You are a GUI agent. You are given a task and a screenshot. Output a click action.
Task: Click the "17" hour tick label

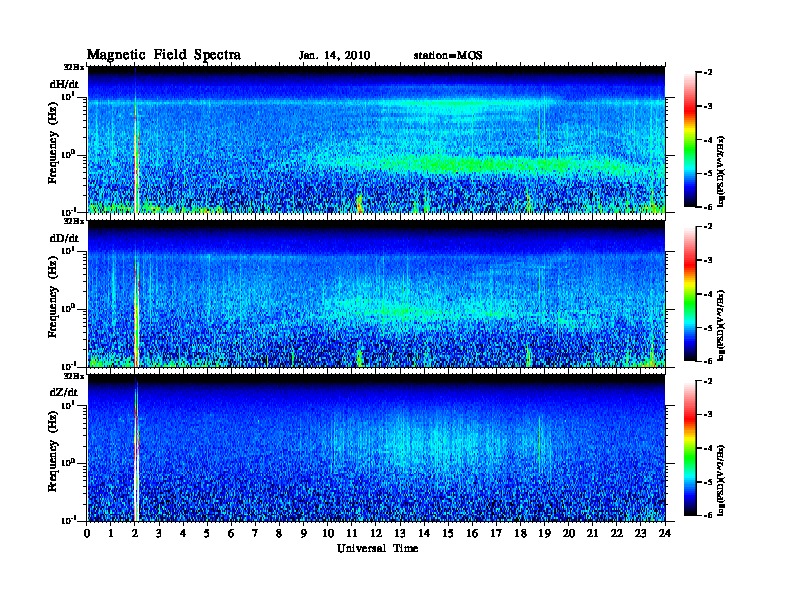coord(496,533)
